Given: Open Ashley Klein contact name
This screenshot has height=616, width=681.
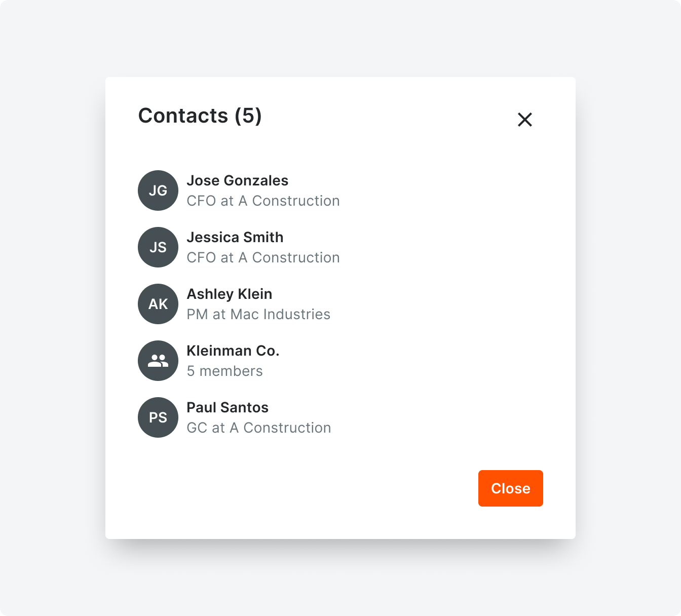Looking at the screenshot, I should [230, 294].
